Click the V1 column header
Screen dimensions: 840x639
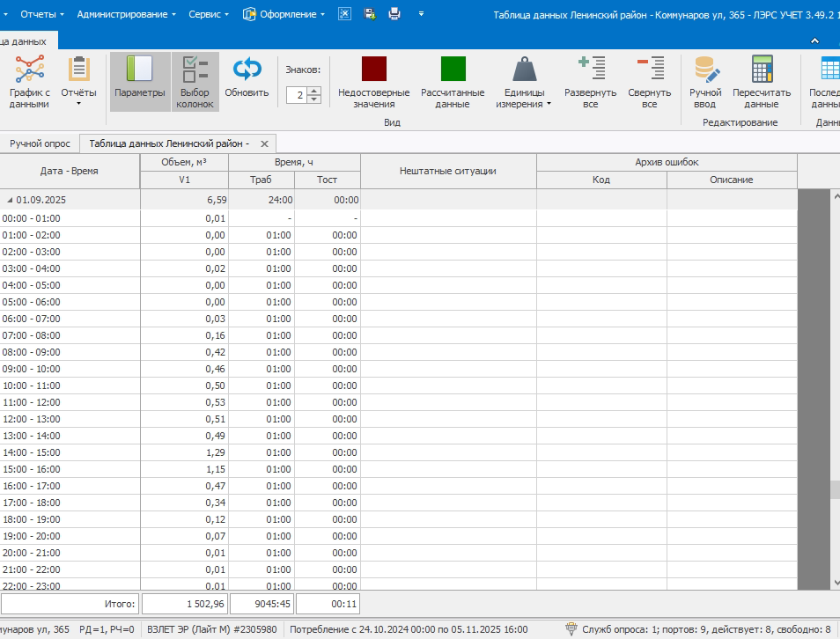tap(184, 180)
